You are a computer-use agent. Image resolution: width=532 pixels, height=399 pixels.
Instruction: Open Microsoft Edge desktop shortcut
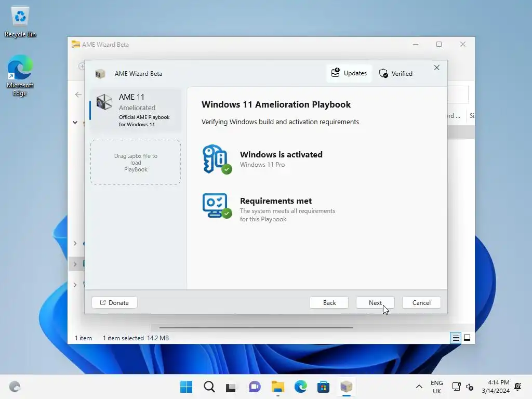click(20, 76)
